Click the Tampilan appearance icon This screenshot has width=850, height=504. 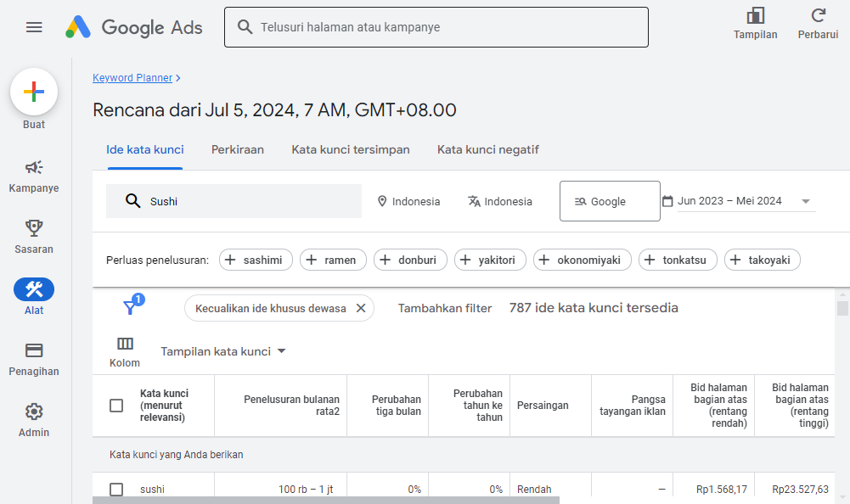pos(755,16)
